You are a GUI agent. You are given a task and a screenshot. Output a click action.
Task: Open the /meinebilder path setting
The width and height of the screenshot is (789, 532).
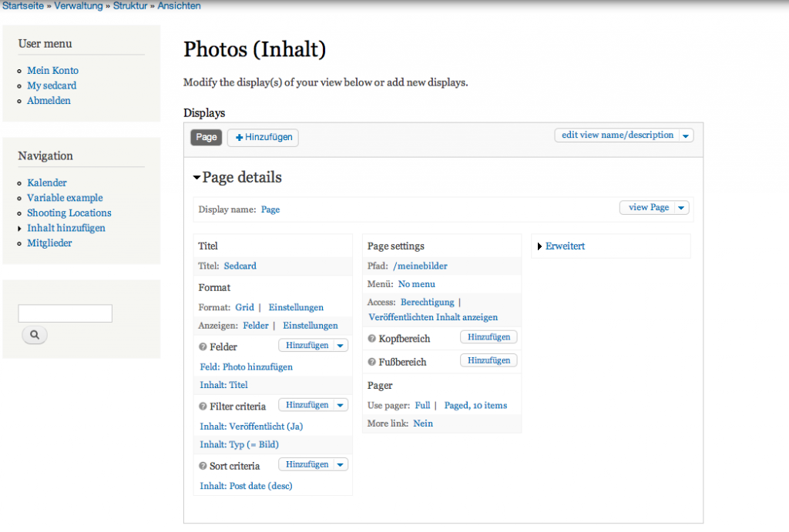tap(420, 266)
